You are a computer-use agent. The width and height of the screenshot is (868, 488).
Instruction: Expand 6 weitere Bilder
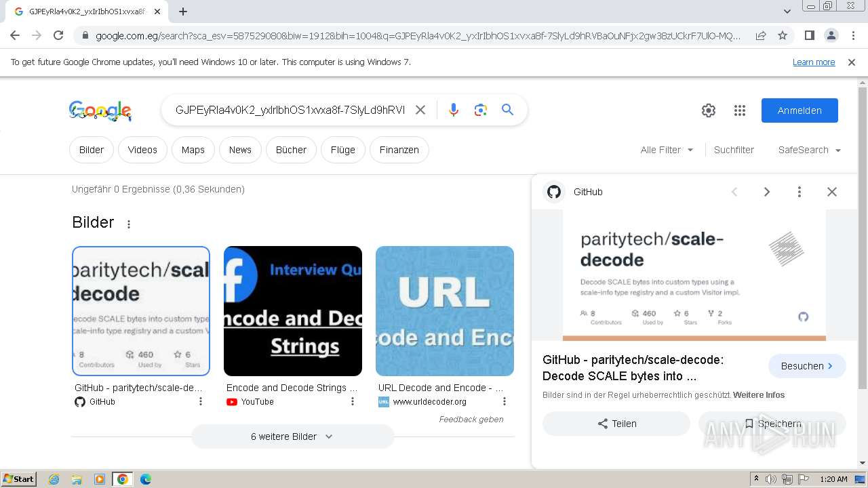pos(292,436)
